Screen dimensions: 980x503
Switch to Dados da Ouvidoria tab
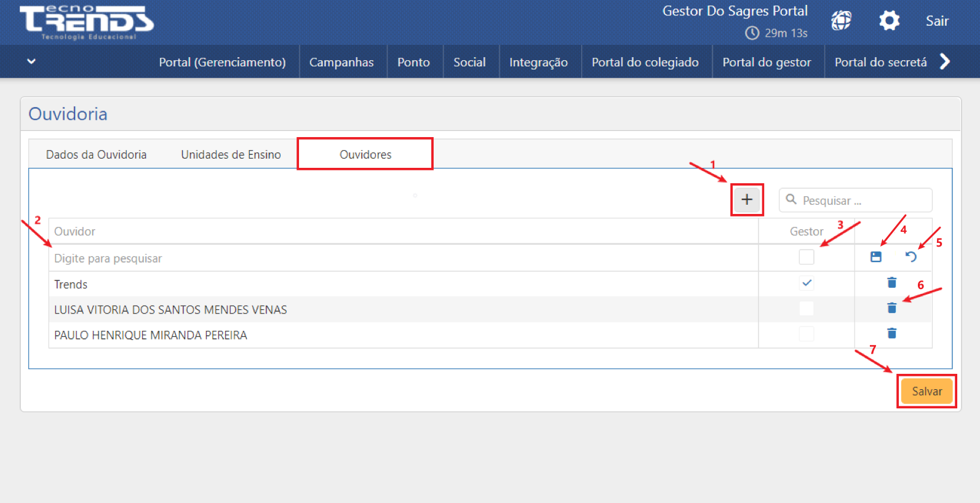pyautogui.click(x=96, y=154)
